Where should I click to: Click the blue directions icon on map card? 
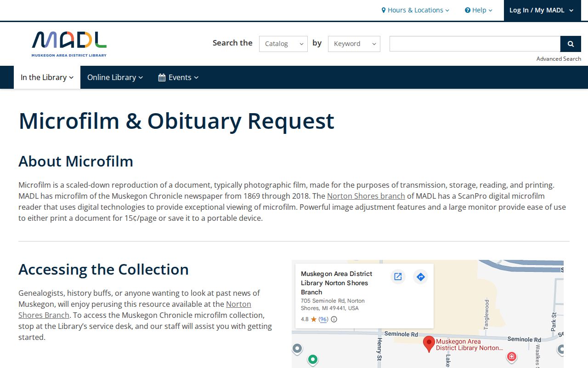tap(420, 276)
